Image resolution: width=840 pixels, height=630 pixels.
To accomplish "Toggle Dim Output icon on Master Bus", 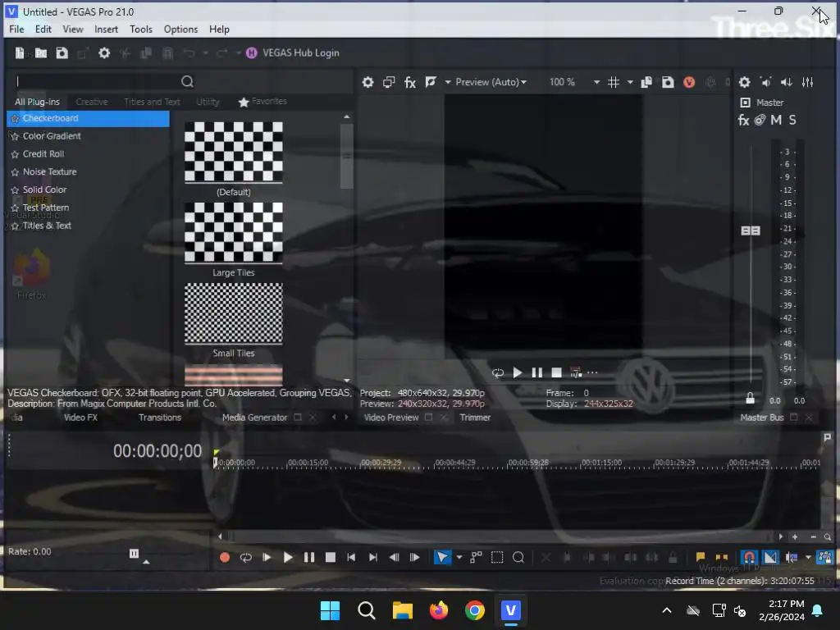I will (x=787, y=83).
